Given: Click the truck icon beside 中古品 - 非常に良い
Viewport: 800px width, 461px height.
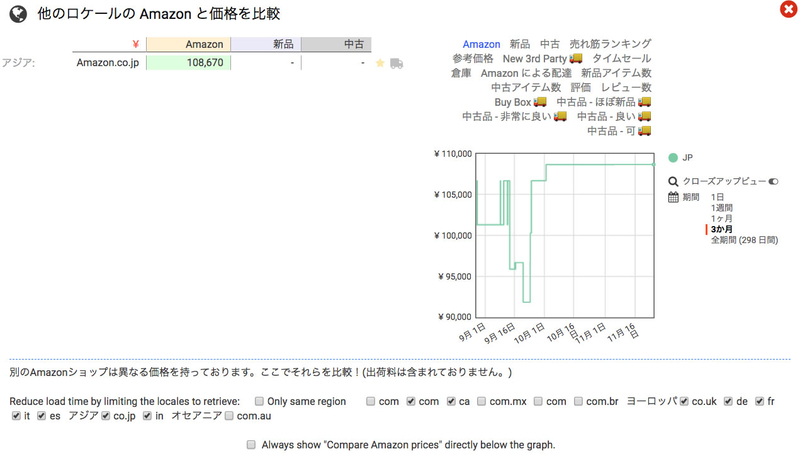Looking at the screenshot, I should pyautogui.click(x=560, y=116).
